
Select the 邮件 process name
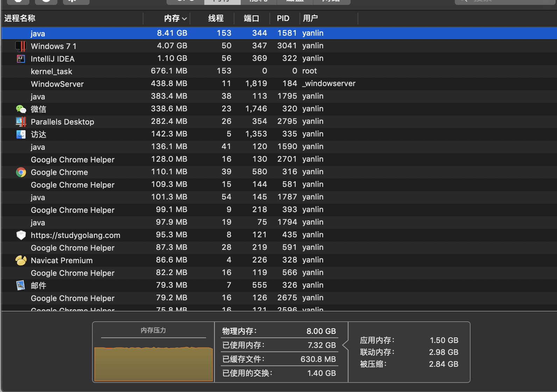click(x=38, y=286)
